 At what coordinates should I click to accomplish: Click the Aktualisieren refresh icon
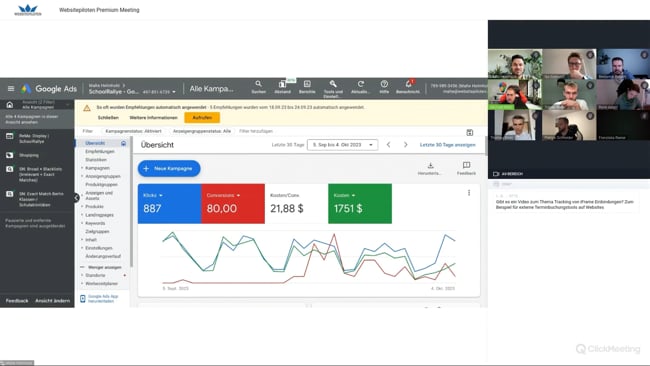[x=360, y=87]
